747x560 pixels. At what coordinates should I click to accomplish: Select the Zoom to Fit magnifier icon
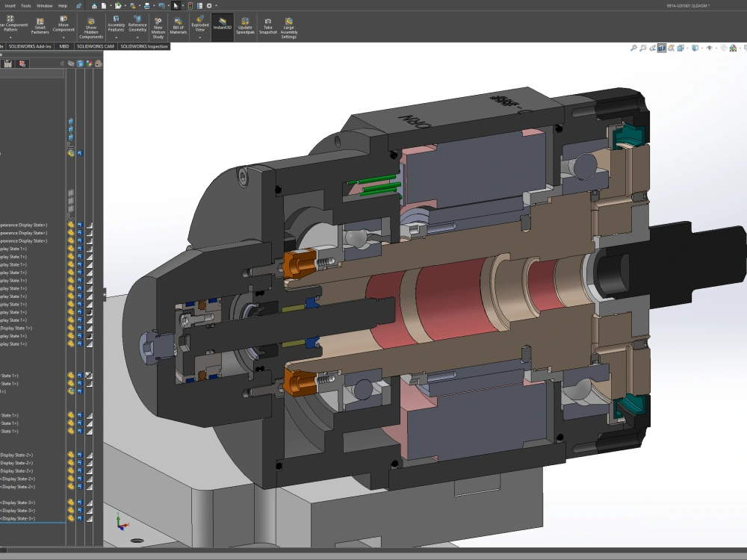[x=634, y=47]
